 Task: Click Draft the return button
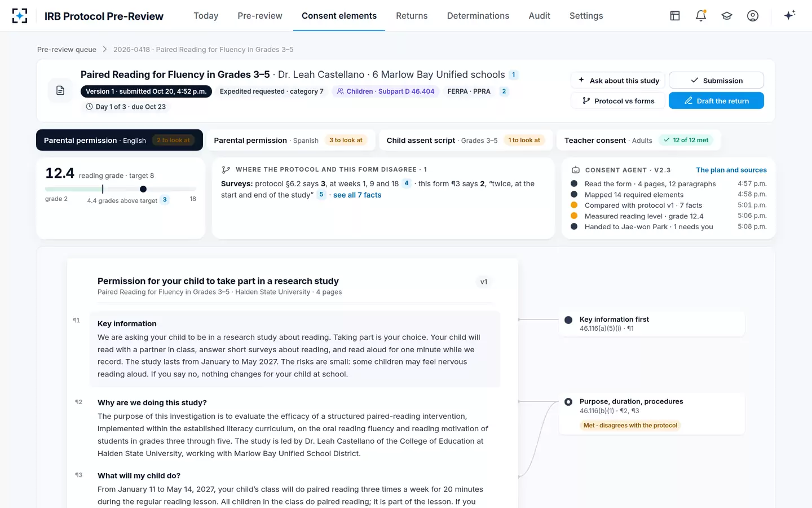(716, 101)
